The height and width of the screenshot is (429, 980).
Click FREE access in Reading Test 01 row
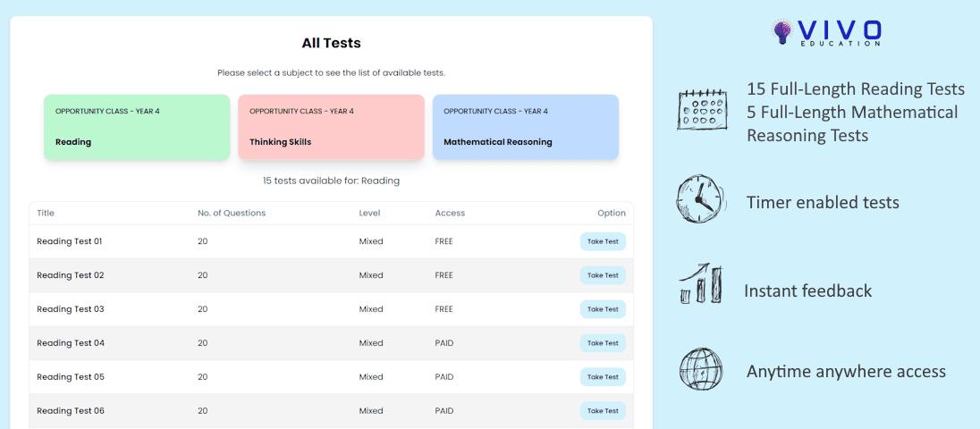coord(444,241)
